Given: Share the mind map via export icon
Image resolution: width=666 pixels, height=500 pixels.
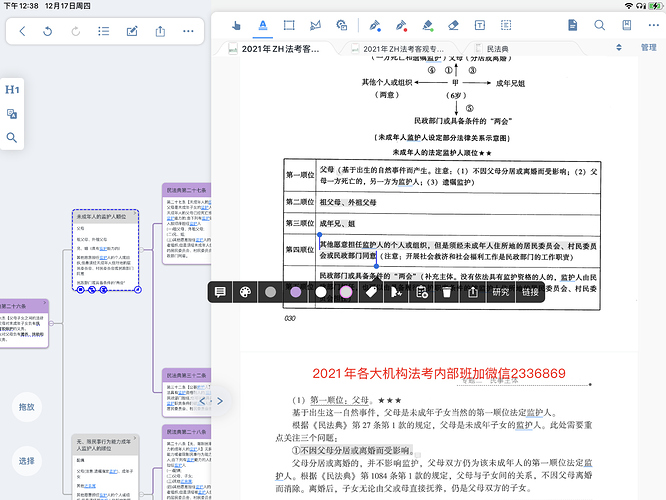Looking at the screenshot, I should pyautogui.click(x=160, y=31).
